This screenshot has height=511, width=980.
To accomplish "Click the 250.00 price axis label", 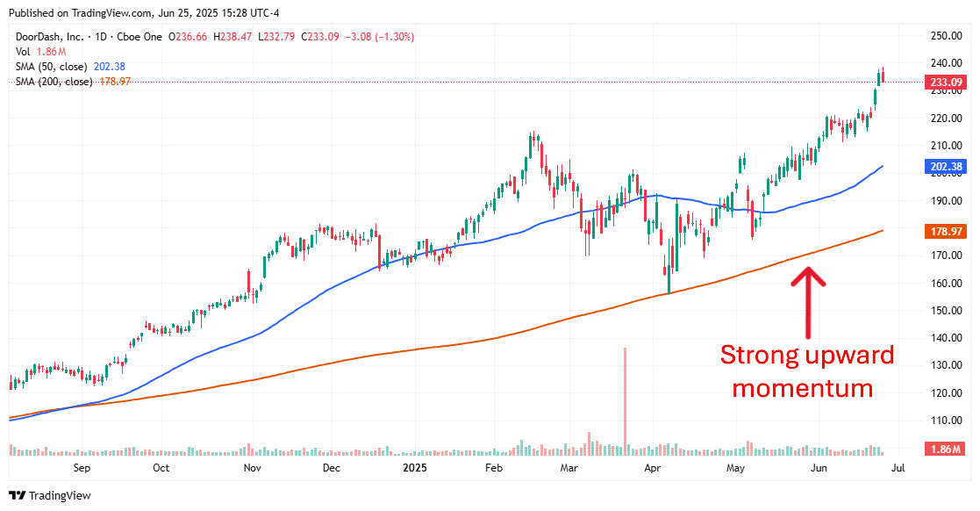I will pos(947,36).
